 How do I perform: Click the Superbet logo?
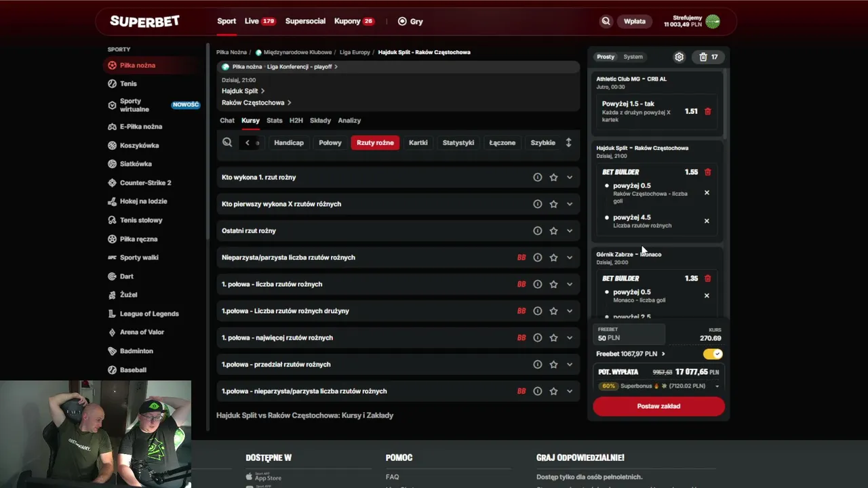[144, 21]
